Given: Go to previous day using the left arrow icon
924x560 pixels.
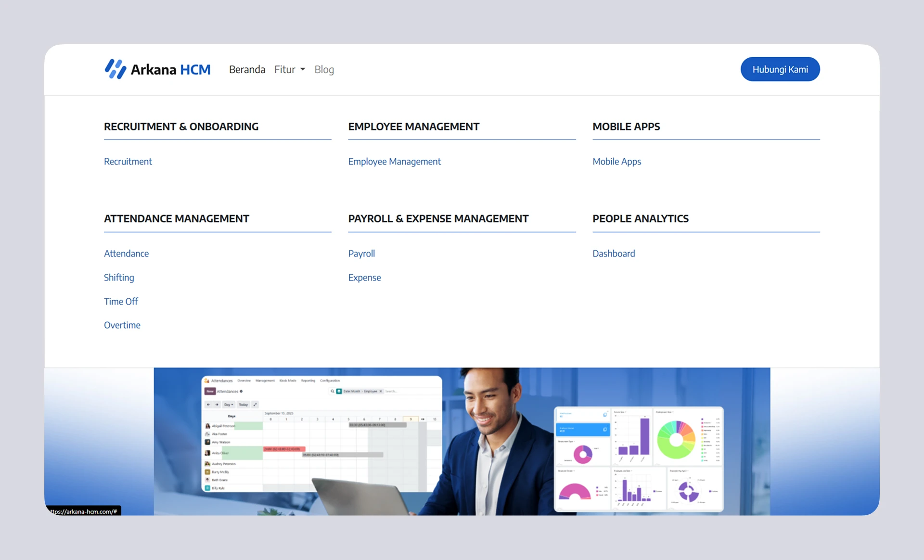Looking at the screenshot, I should (x=208, y=405).
